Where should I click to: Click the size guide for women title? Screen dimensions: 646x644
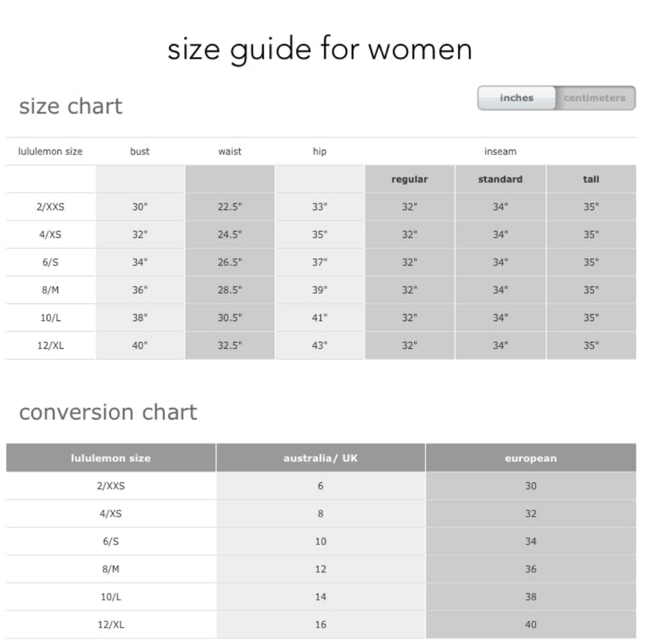pos(320,50)
